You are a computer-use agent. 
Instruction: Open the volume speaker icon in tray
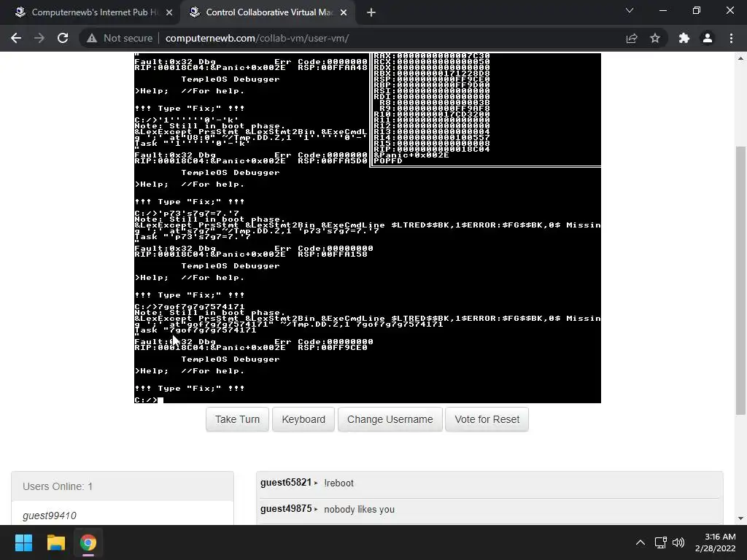(x=678, y=542)
